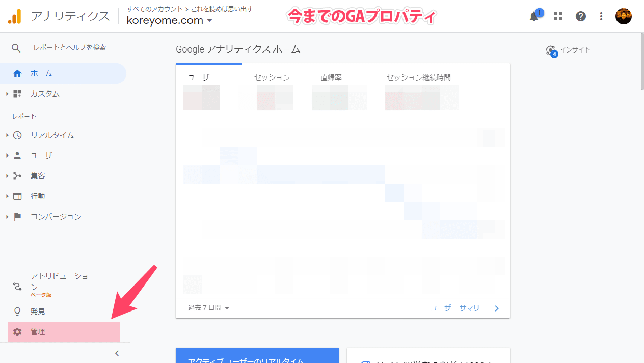644x363 pixels.
Task: Click the Realtime clock icon
Action: click(17, 135)
